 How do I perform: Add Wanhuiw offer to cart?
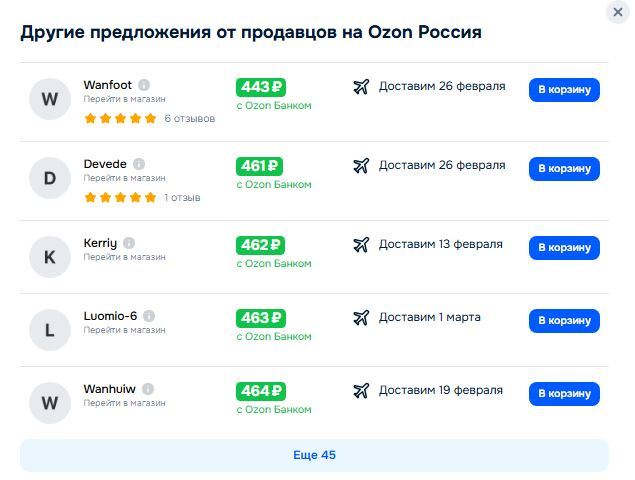564,394
